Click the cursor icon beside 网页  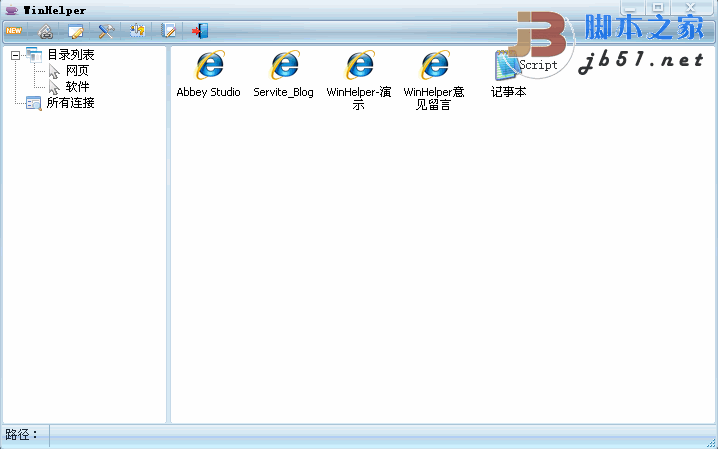(x=54, y=71)
